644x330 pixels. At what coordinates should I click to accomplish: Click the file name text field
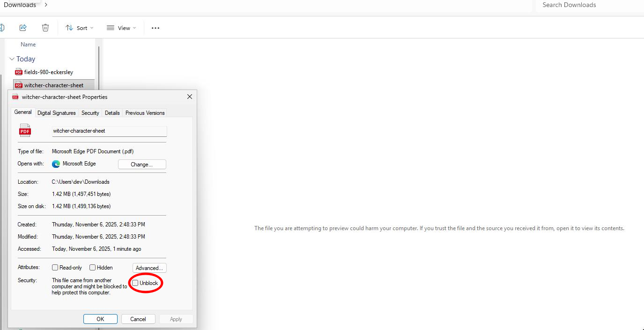[x=109, y=131]
